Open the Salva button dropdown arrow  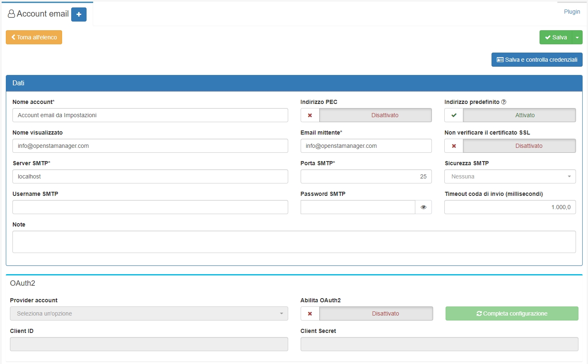pos(577,37)
